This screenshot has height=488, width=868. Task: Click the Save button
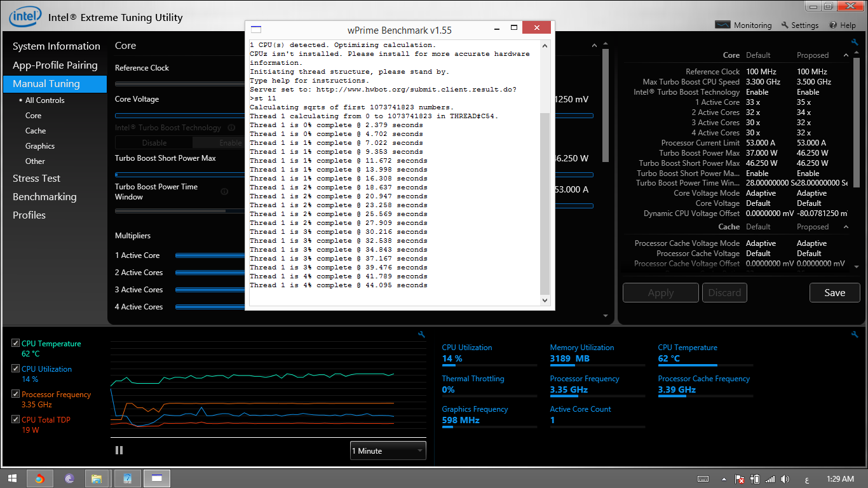[x=834, y=293]
